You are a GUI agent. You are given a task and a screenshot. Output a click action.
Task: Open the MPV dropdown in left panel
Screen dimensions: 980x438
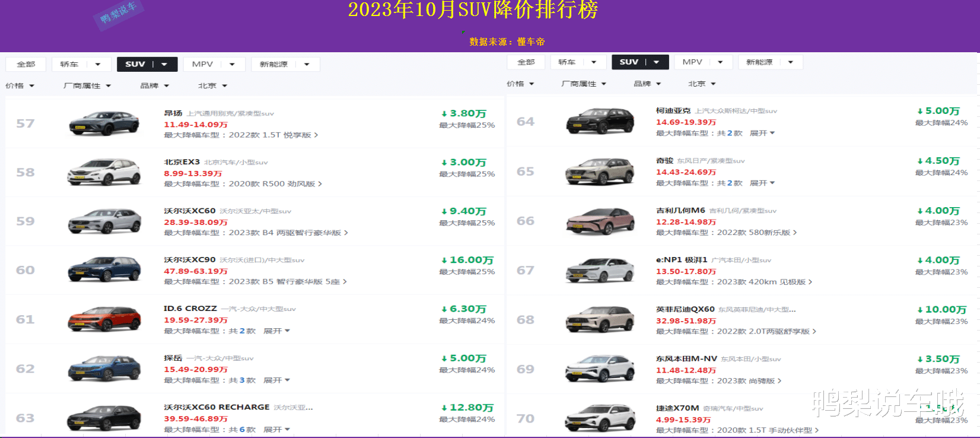pyautogui.click(x=214, y=64)
